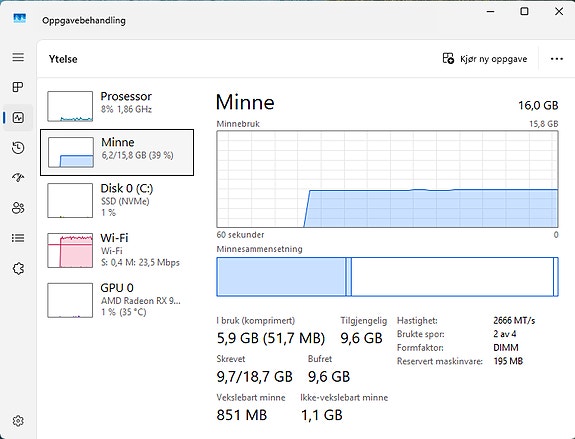Open the three-dots more options menu
This screenshot has width=575, height=439.
pos(557,59)
